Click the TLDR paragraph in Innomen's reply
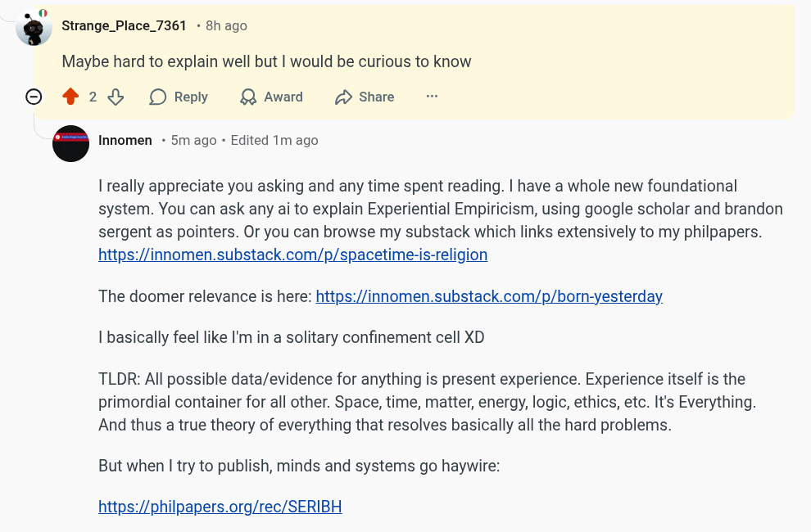This screenshot has width=811, height=532. pyautogui.click(x=428, y=402)
